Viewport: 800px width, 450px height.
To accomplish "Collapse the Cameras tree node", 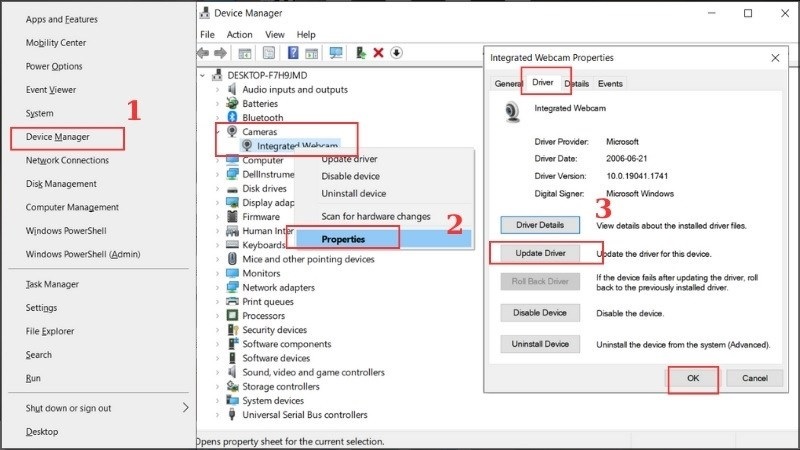I will (218, 131).
